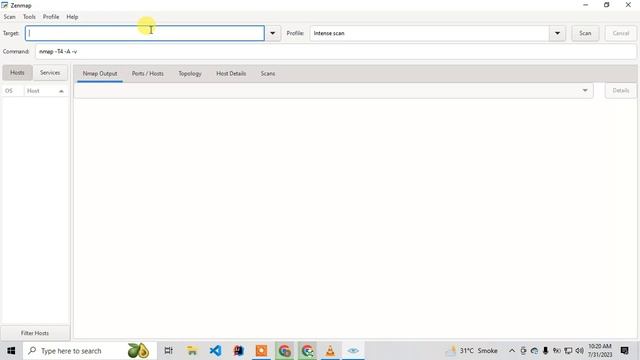Edit the nmap Command field

click(x=336, y=51)
